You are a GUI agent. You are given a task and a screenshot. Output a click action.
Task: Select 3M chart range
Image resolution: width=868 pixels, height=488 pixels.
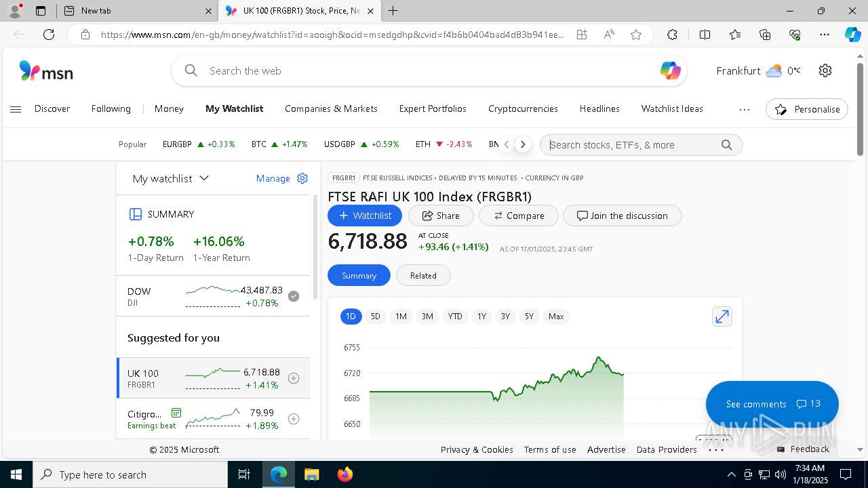(427, 317)
